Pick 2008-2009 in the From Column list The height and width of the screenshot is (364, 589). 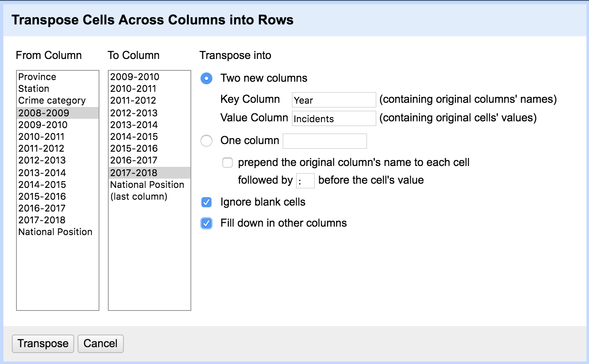58,113
